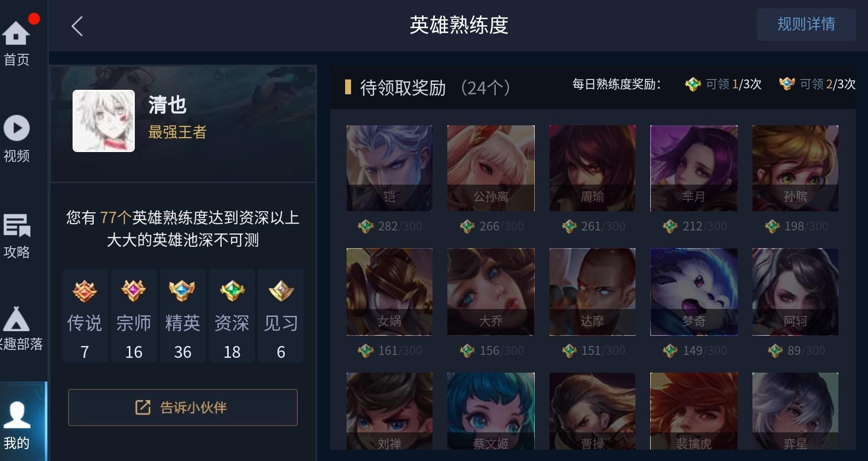Open the 攻略 guide icon in sidebar
This screenshot has width=868, height=461.
pos(17,226)
